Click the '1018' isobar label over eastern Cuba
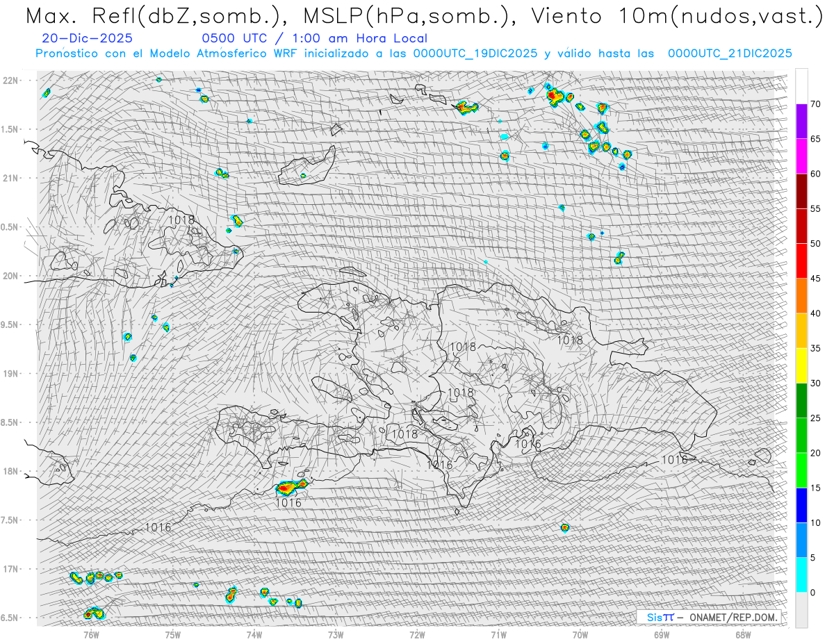The image size is (834, 644). [x=182, y=220]
